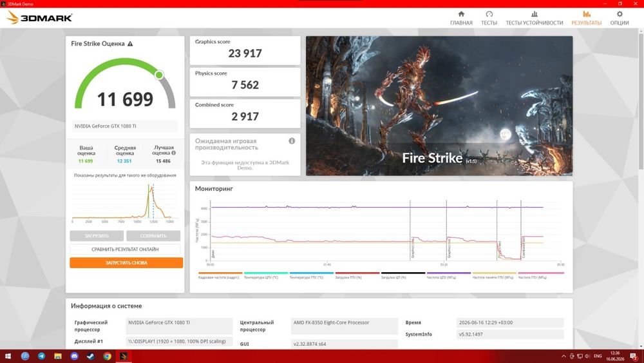Toggle Загрузка ЦП (%) legend line
Screen dimensions: 644x363
(x=403, y=275)
